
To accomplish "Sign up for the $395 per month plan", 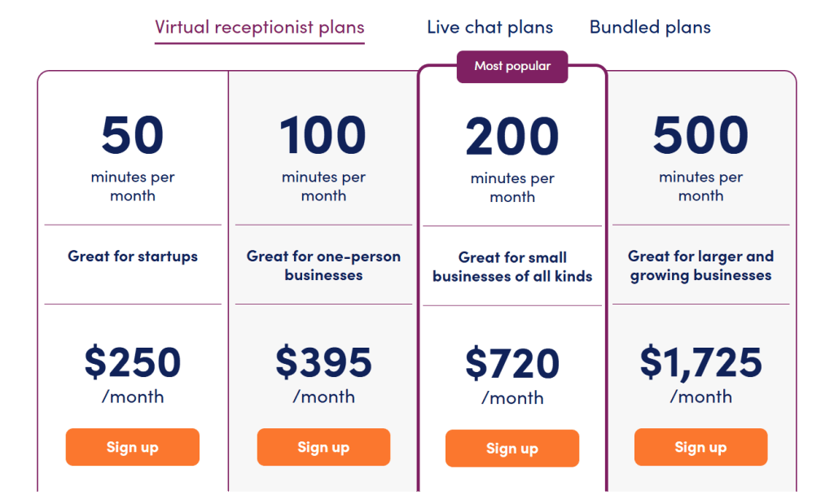I will point(323,447).
